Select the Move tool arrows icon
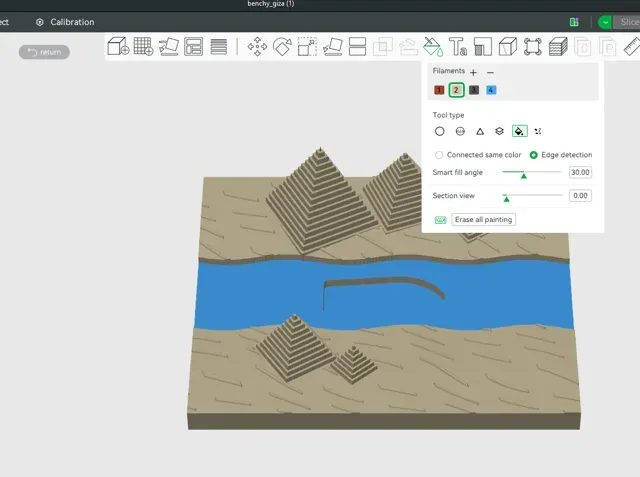Screen dimensions: 640x477 point(257,47)
